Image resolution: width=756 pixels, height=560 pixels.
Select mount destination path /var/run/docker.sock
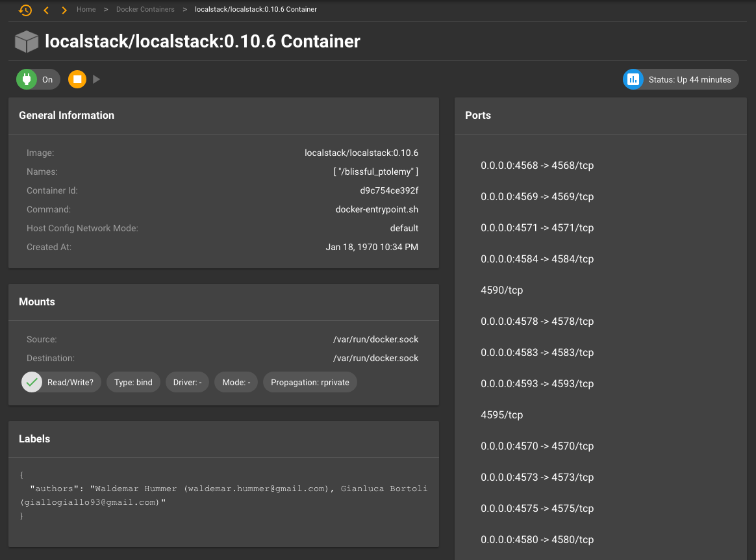coord(375,359)
